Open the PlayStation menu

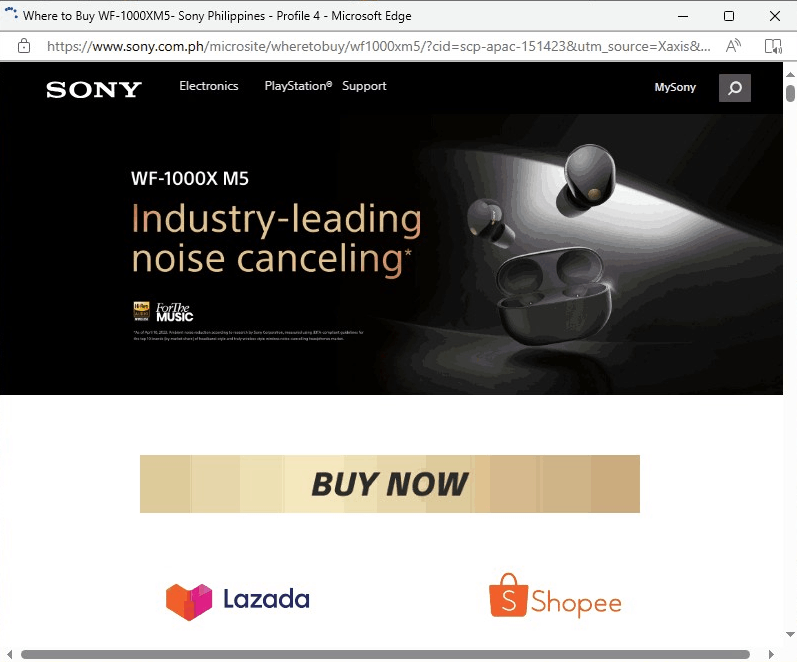(298, 86)
